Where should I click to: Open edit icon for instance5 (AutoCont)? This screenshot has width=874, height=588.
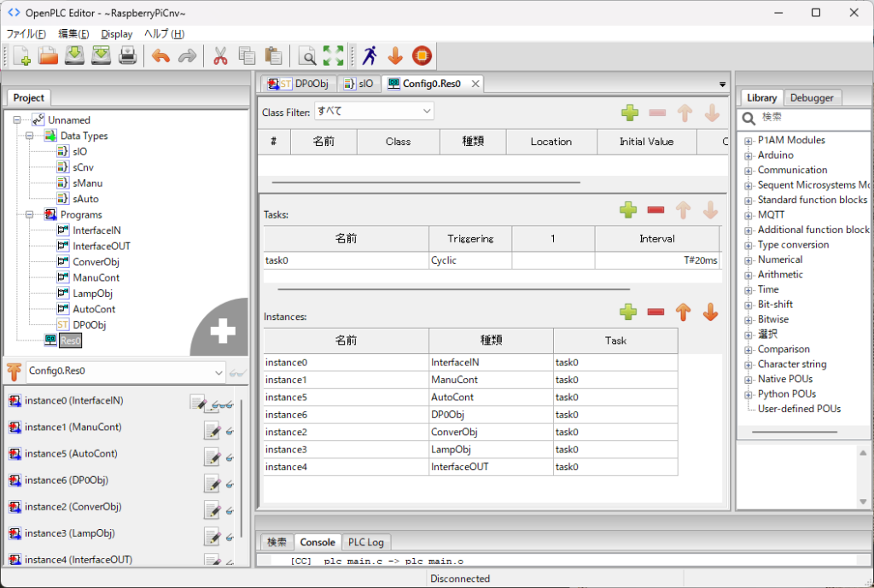click(213, 457)
